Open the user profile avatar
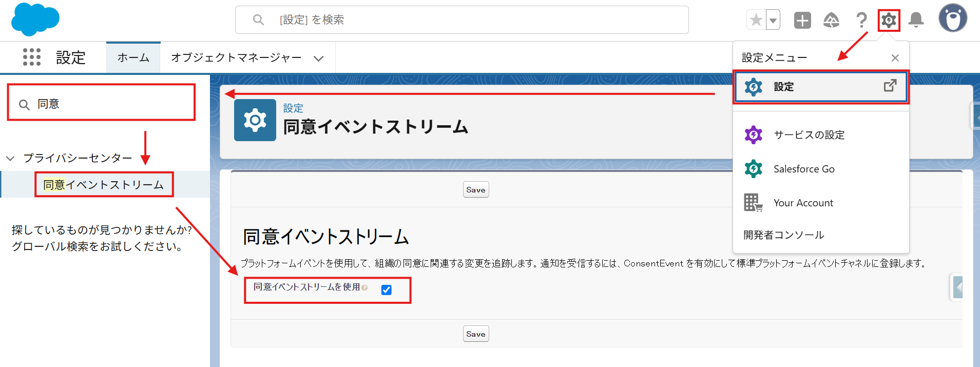 click(x=952, y=18)
